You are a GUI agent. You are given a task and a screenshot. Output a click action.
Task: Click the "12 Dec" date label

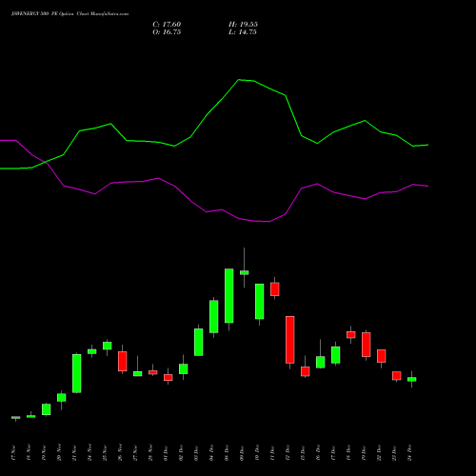coord(288,453)
